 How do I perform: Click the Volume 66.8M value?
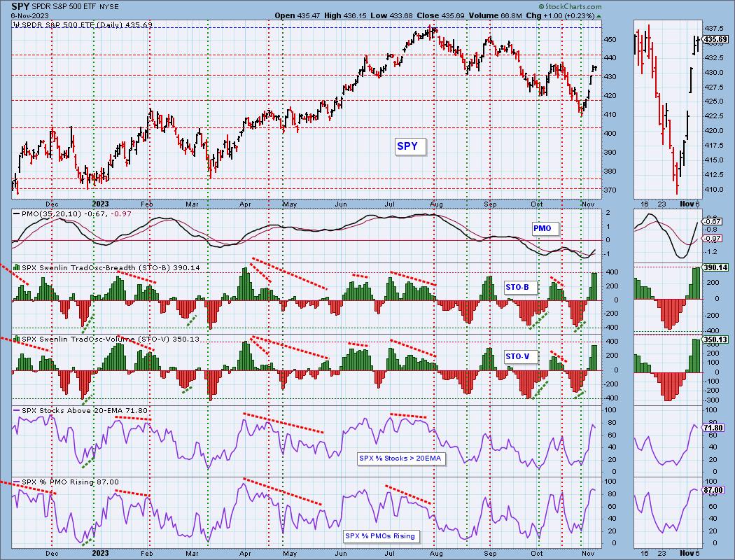pos(495,15)
